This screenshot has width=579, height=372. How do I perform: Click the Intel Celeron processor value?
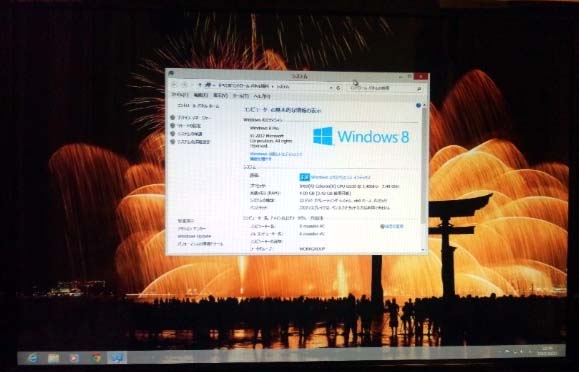[349, 187]
